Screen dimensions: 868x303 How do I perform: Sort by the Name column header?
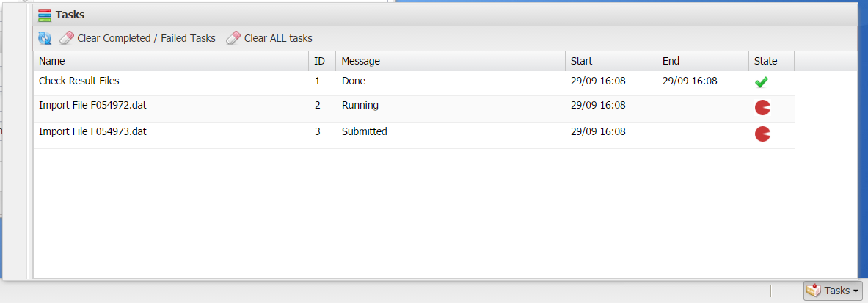coord(52,61)
